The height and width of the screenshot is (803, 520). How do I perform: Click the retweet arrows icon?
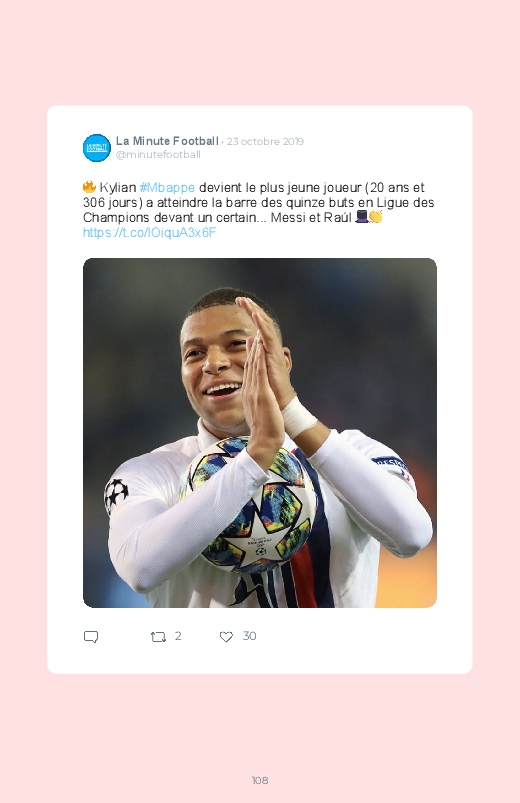click(158, 637)
